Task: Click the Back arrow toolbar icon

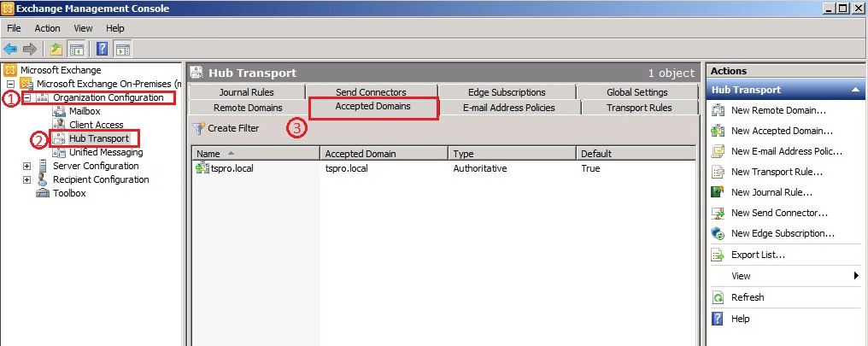Action: coord(12,50)
